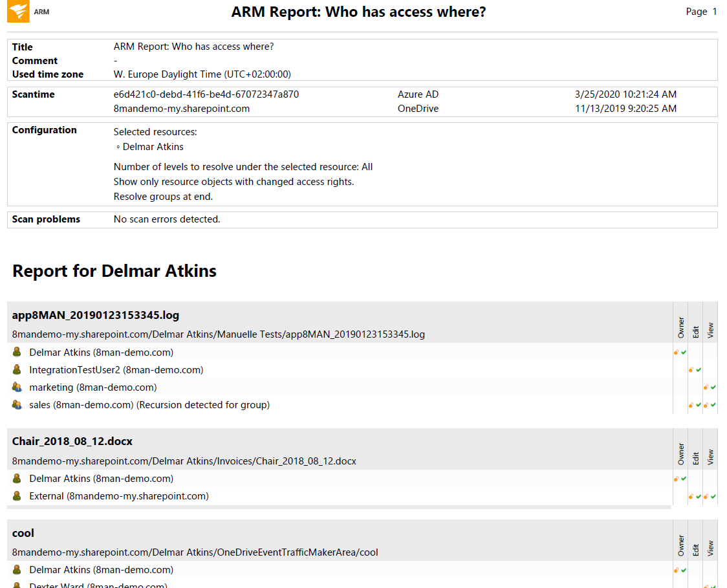Click the user icon beside Delmar Atkins under app8MAN log
Screen dimensions: 727x588
(17, 352)
